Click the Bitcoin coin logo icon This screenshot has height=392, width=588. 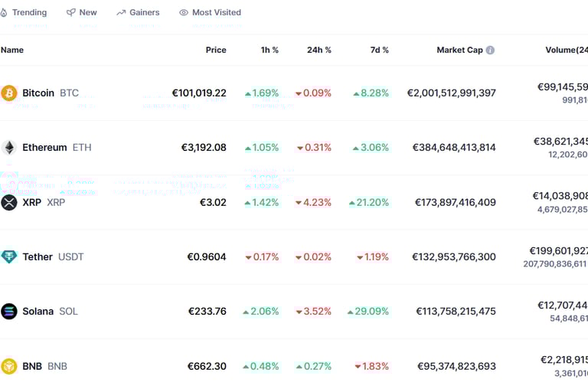(8, 93)
